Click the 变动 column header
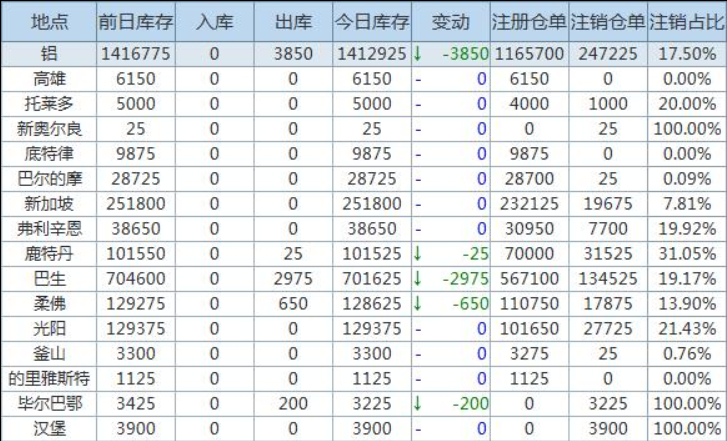This screenshot has height=441, width=727. tap(450, 21)
